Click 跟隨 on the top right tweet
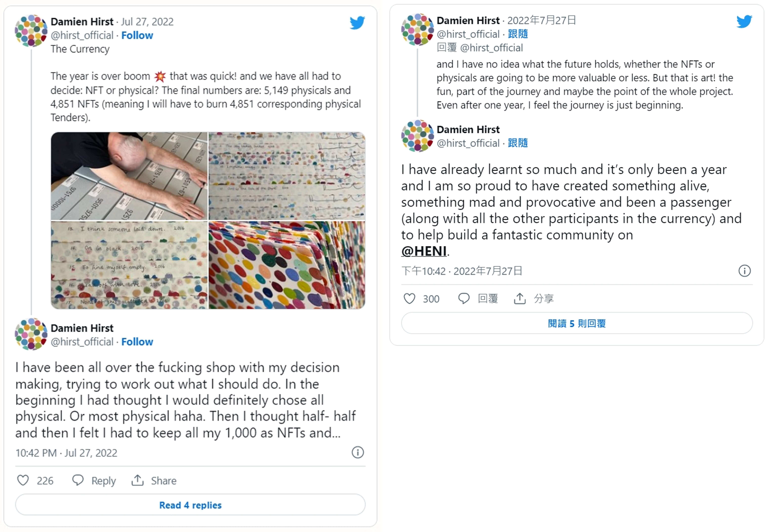 click(x=518, y=34)
